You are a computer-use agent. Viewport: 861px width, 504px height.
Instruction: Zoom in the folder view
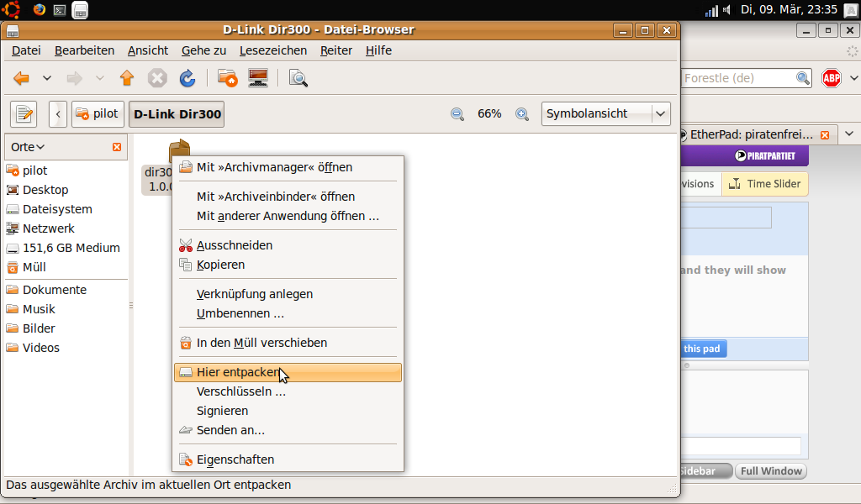click(522, 114)
